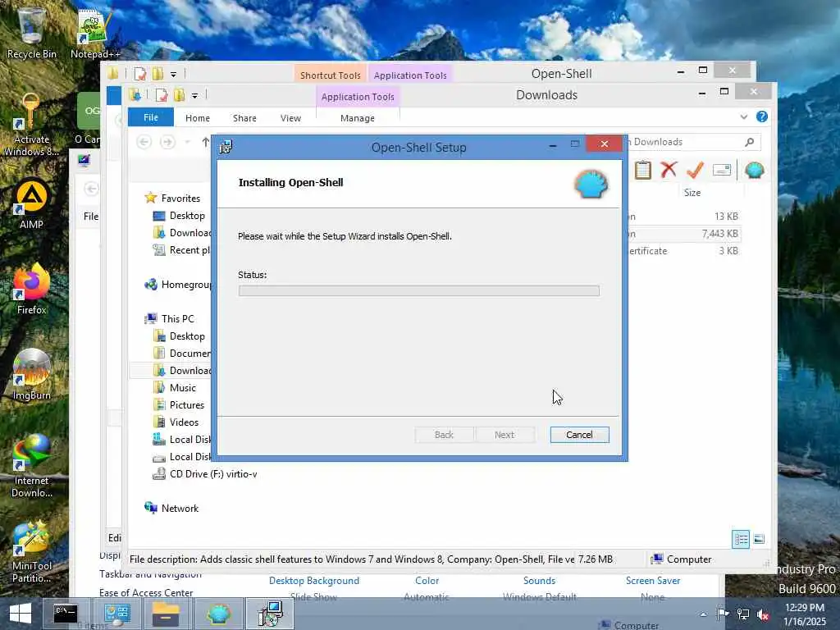This screenshot has height=630, width=840.
Task: Switch to the Home ribbon tab
Action: pyautogui.click(x=197, y=118)
